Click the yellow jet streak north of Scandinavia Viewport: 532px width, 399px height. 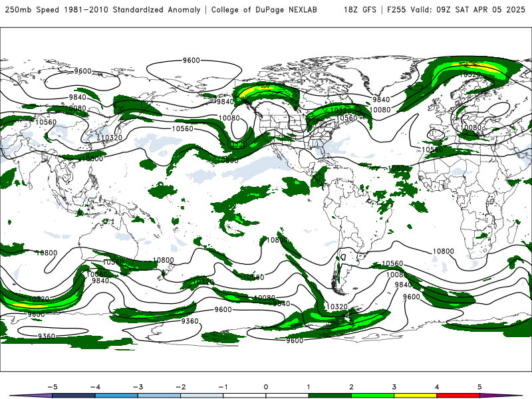(478, 66)
